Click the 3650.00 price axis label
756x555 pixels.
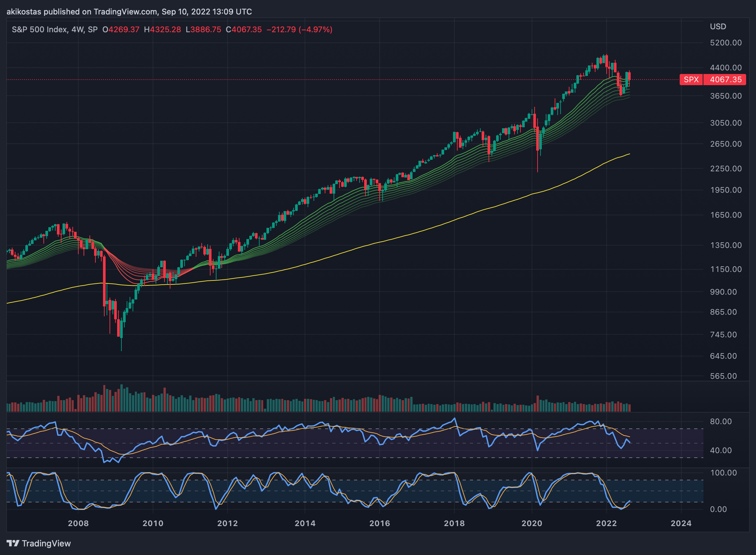click(726, 96)
